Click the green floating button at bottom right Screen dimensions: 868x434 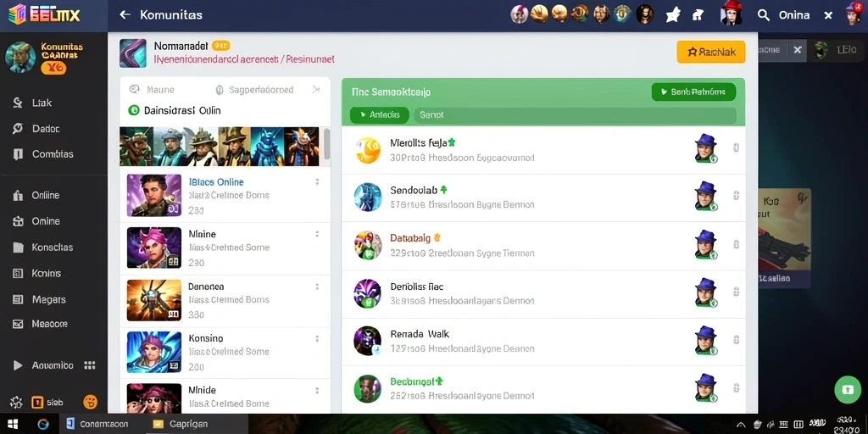tap(848, 390)
